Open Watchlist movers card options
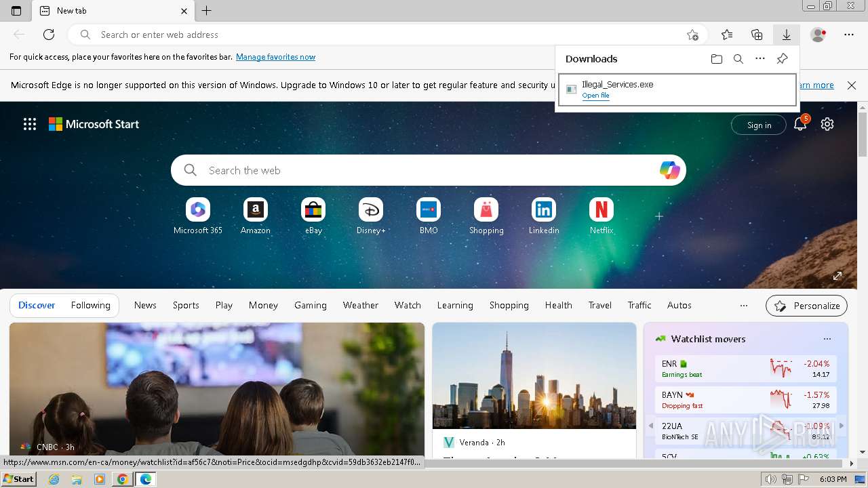Screen dimensions: 868x488 point(827,339)
